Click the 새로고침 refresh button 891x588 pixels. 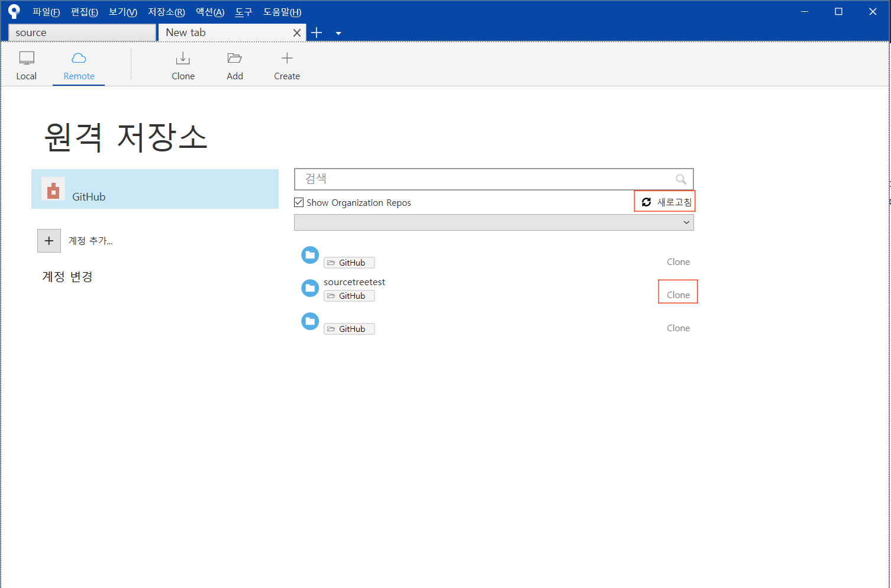click(666, 202)
